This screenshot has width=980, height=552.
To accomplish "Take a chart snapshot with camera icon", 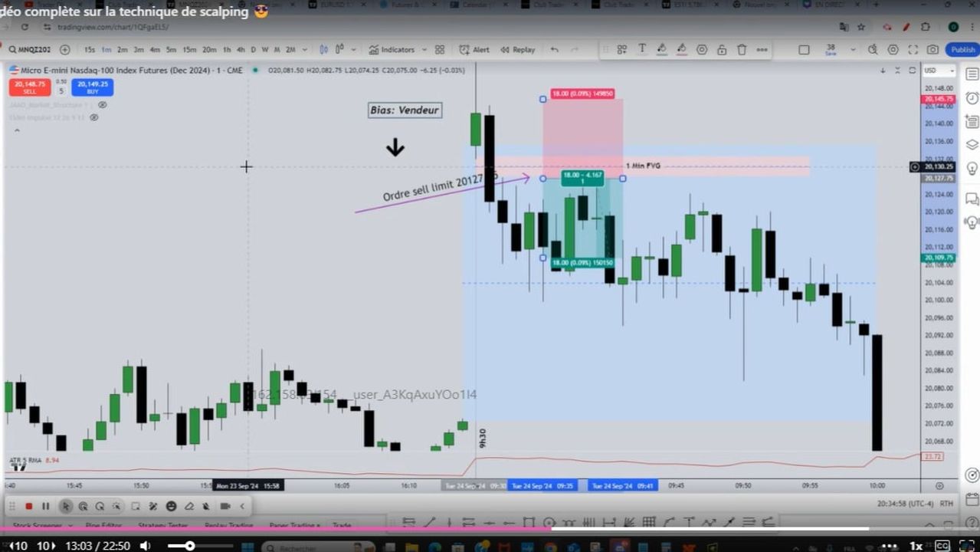I will [932, 50].
